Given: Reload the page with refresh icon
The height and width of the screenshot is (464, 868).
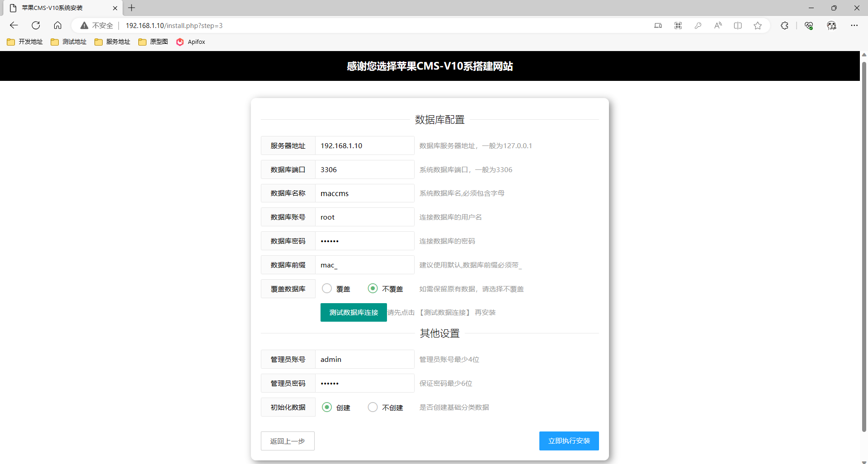Looking at the screenshot, I should coord(36,25).
